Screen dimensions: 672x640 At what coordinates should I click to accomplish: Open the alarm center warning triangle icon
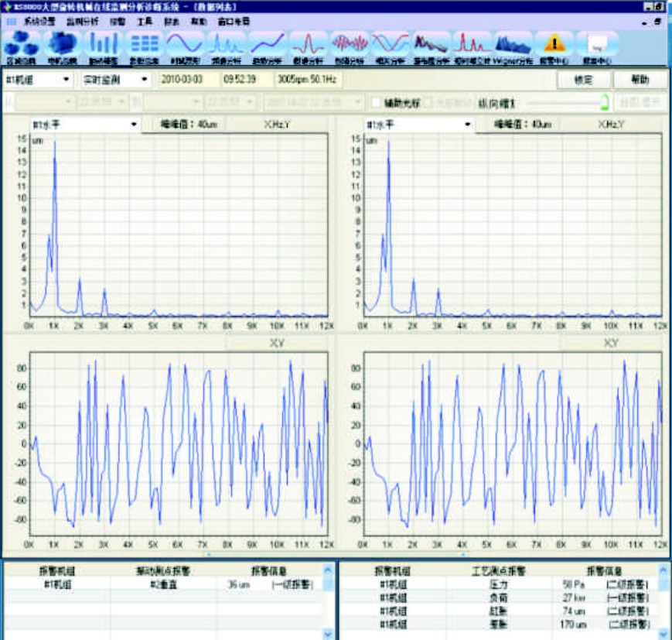coord(554,45)
